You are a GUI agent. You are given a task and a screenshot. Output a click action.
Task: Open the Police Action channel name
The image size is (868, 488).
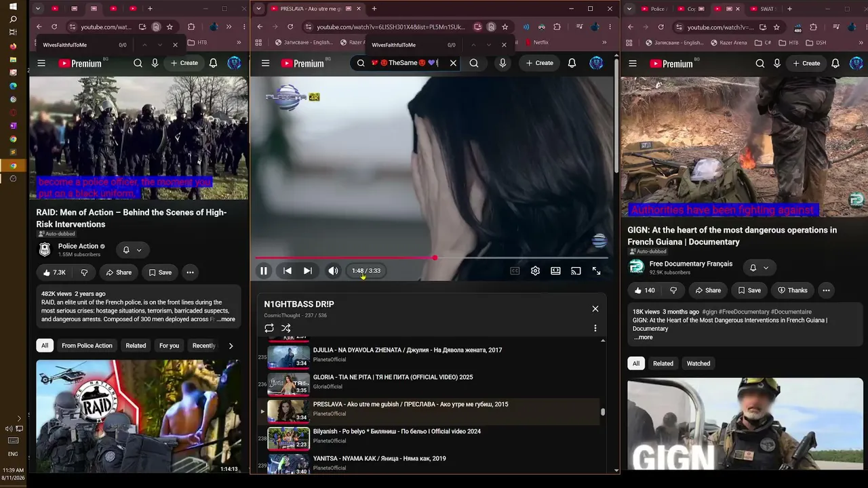coord(78,246)
